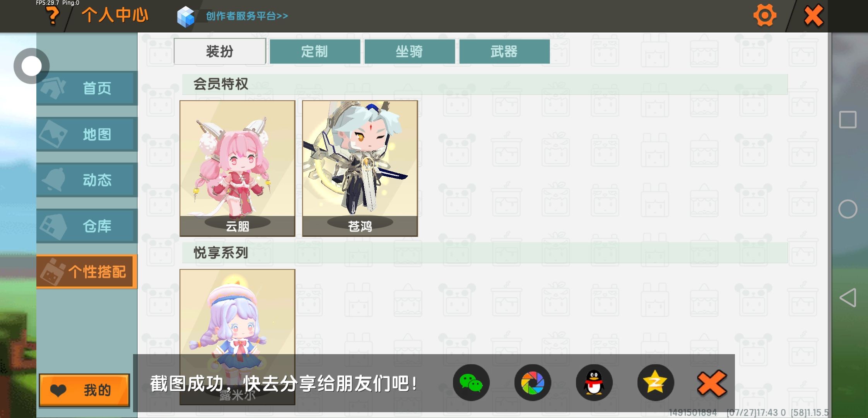Open the 武器 tab
868x418 pixels.
(504, 51)
